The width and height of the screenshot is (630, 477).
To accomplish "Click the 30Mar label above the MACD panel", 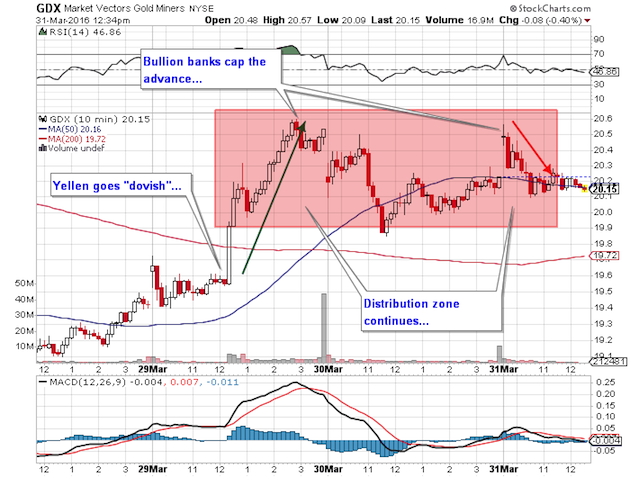I will 328,369.
